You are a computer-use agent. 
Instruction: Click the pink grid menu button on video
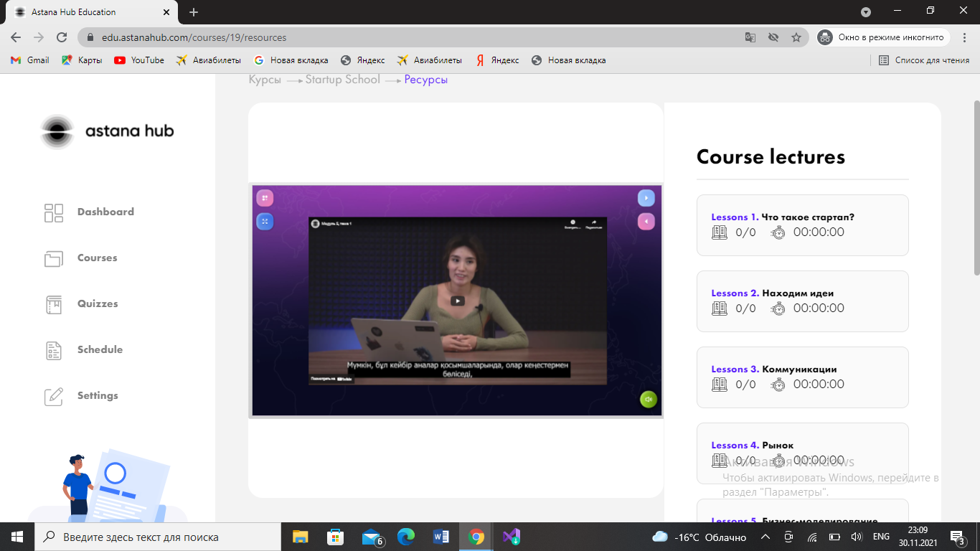coord(265,198)
